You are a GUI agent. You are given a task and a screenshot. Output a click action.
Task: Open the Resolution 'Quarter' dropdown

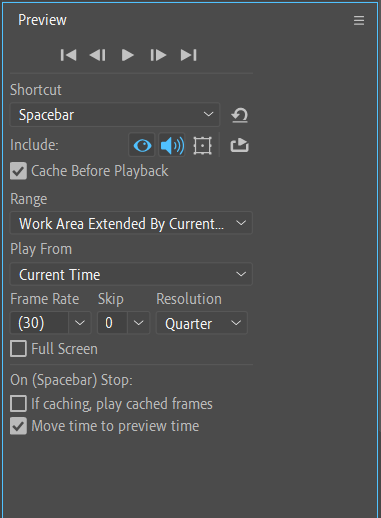(202, 323)
